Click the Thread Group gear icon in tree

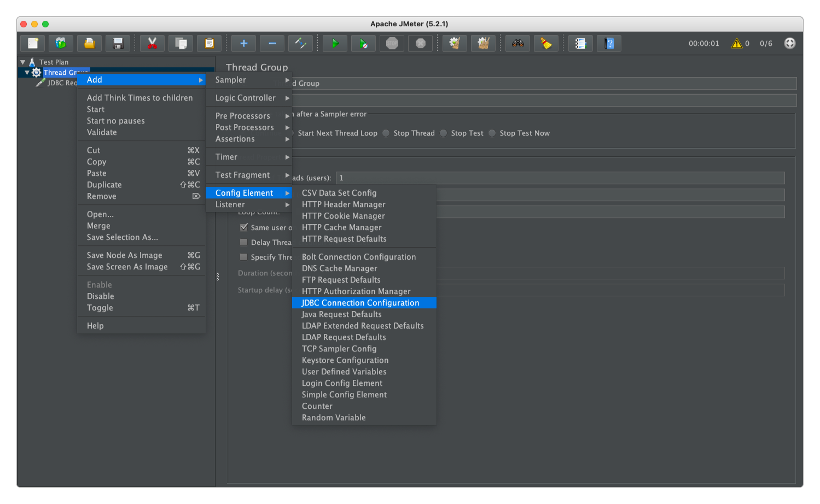coord(37,72)
